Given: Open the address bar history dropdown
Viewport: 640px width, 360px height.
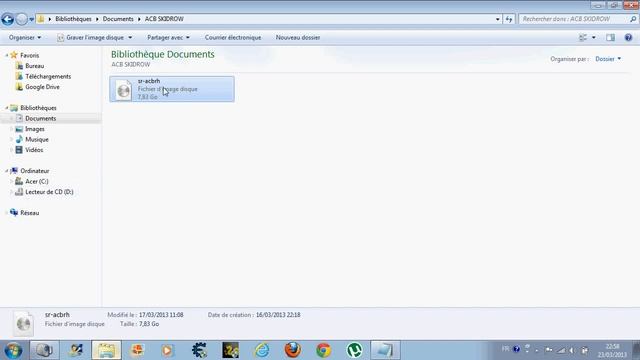Looking at the screenshot, I should pyautogui.click(x=498, y=19).
